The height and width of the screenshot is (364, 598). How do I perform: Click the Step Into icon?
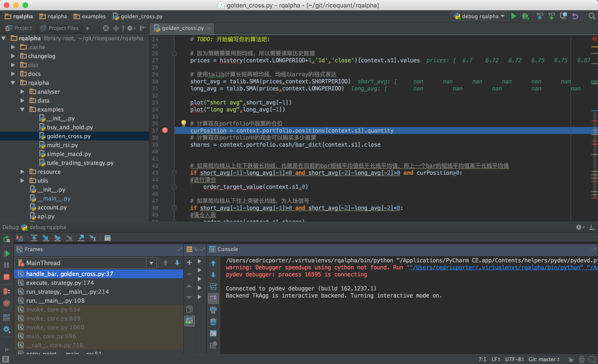[46, 238]
